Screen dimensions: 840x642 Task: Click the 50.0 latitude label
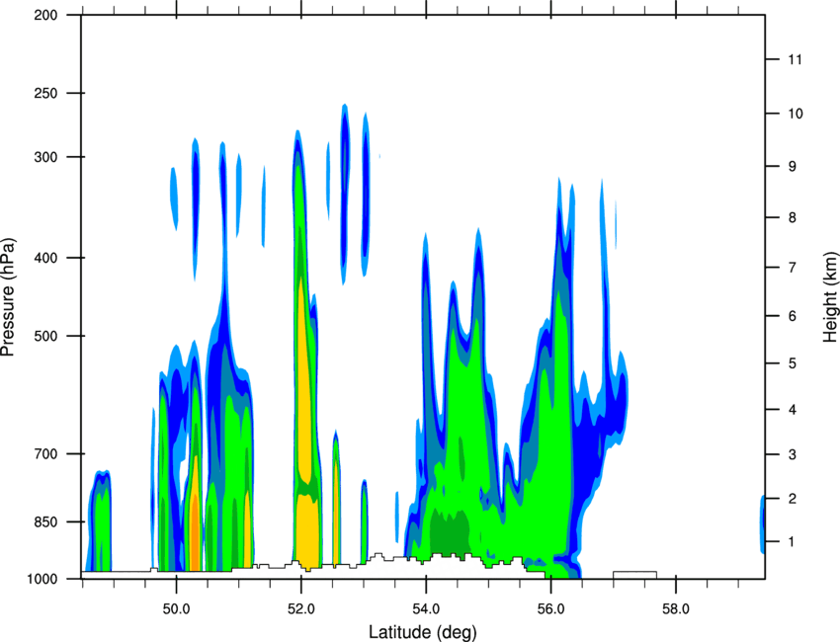(176, 609)
